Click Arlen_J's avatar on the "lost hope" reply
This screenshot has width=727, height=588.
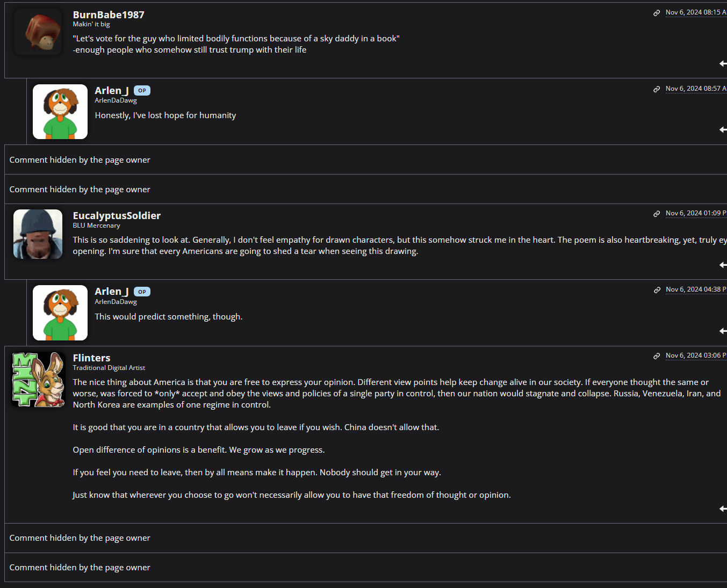pos(60,112)
